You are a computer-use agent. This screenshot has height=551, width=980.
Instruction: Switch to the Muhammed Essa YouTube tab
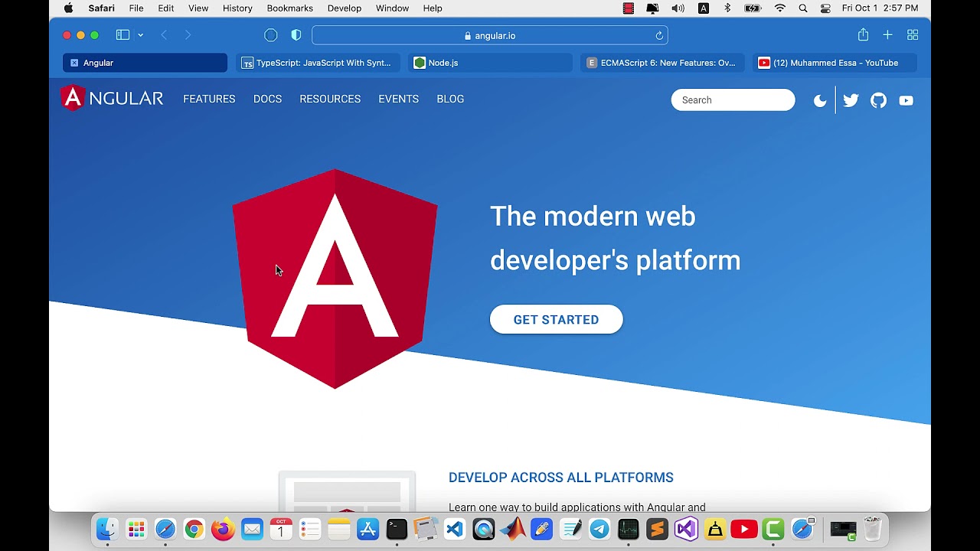[x=835, y=63]
